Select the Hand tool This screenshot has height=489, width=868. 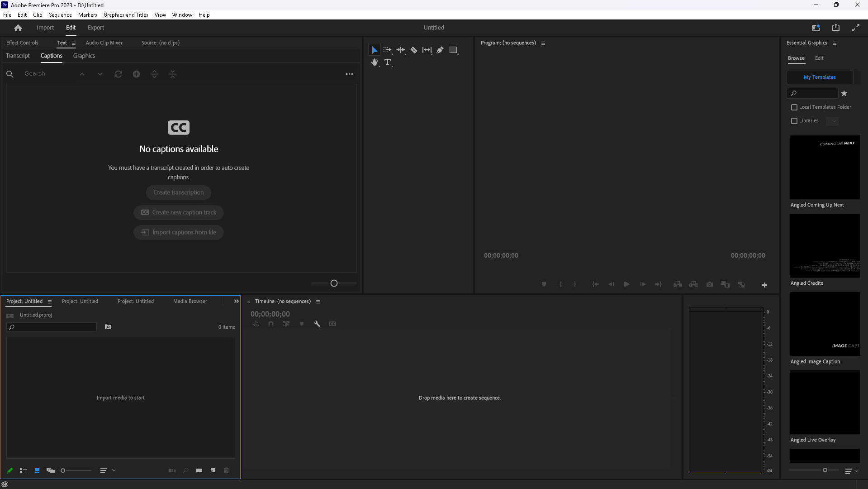pyautogui.click(x=375, y=62)
